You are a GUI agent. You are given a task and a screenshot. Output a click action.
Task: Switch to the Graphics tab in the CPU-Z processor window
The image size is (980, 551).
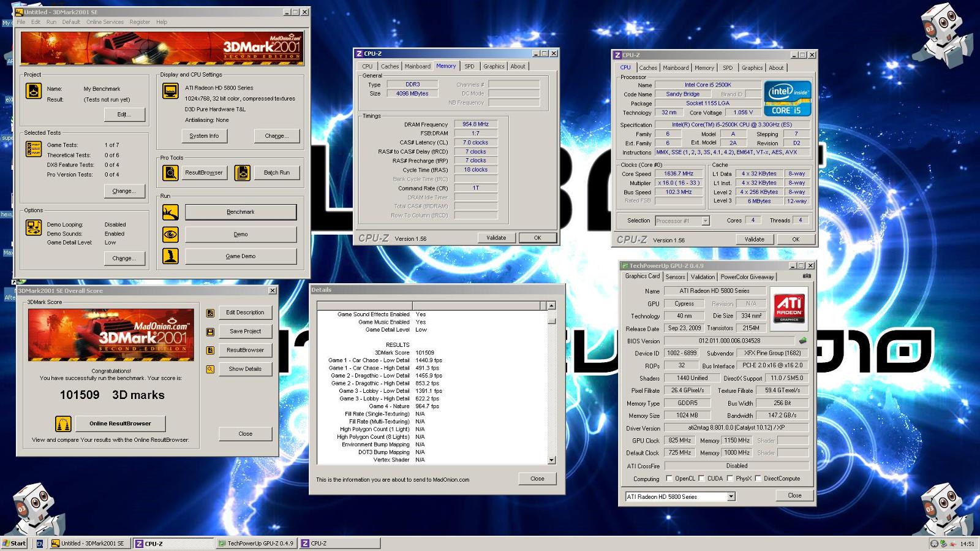(x=752, y=68)
